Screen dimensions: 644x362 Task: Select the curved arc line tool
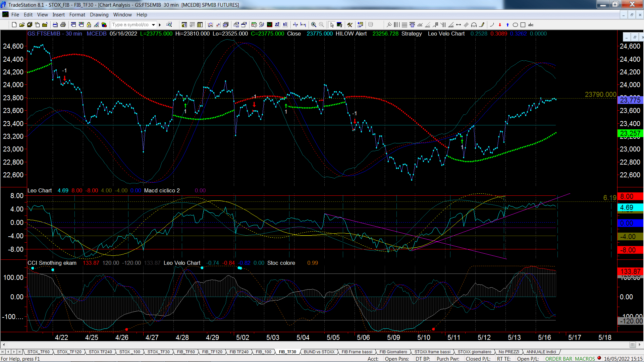coord(492,25)
